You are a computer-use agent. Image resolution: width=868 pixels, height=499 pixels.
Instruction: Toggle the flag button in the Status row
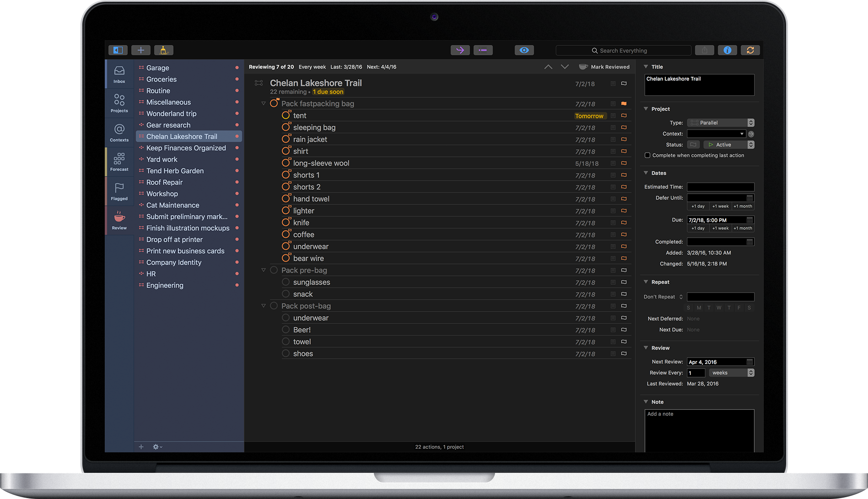(x=693, y=144)
